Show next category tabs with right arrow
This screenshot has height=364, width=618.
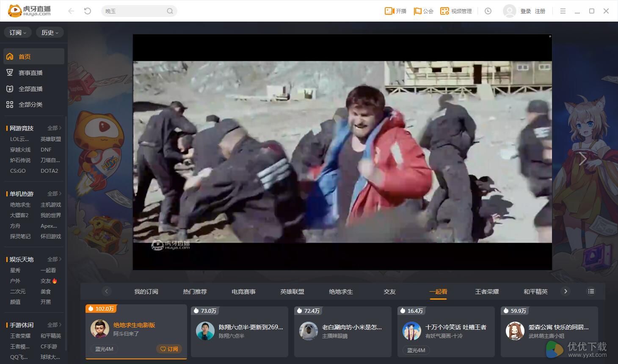click(x=566, y=291)
